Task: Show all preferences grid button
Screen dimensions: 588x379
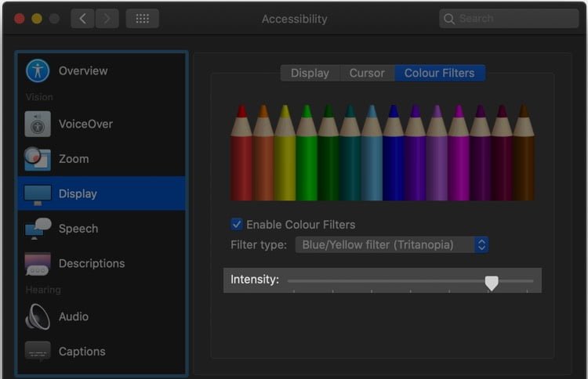Action: pyautogui.click(x=142, y=18)
